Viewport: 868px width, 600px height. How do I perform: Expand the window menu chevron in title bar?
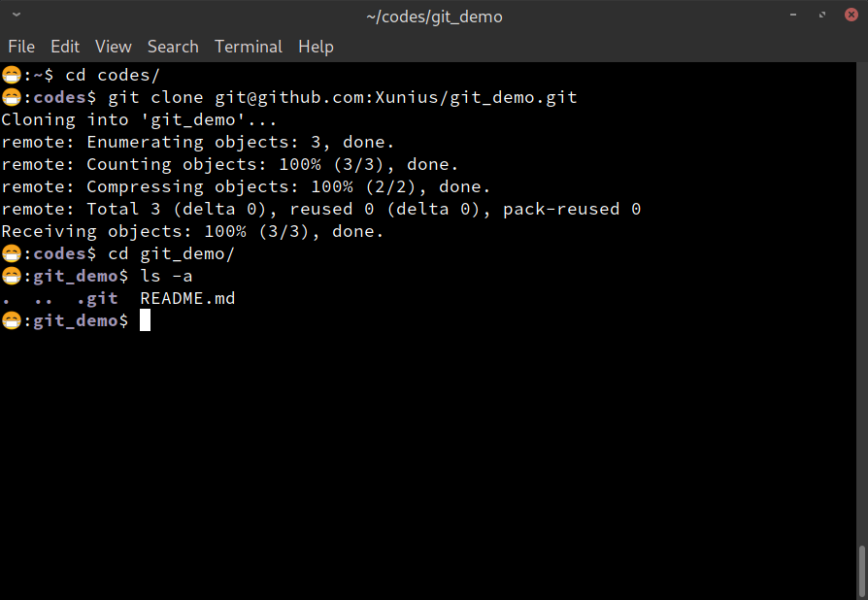pos(17,15)
